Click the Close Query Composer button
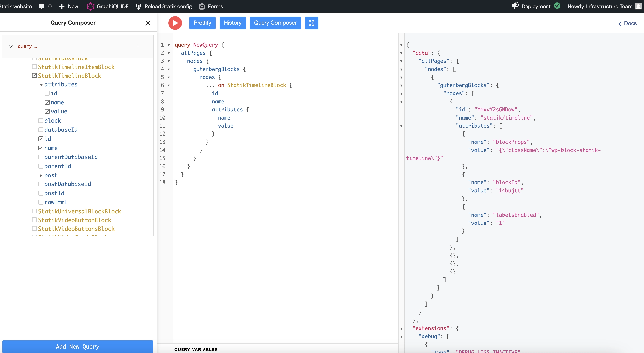 coord(147,23)
